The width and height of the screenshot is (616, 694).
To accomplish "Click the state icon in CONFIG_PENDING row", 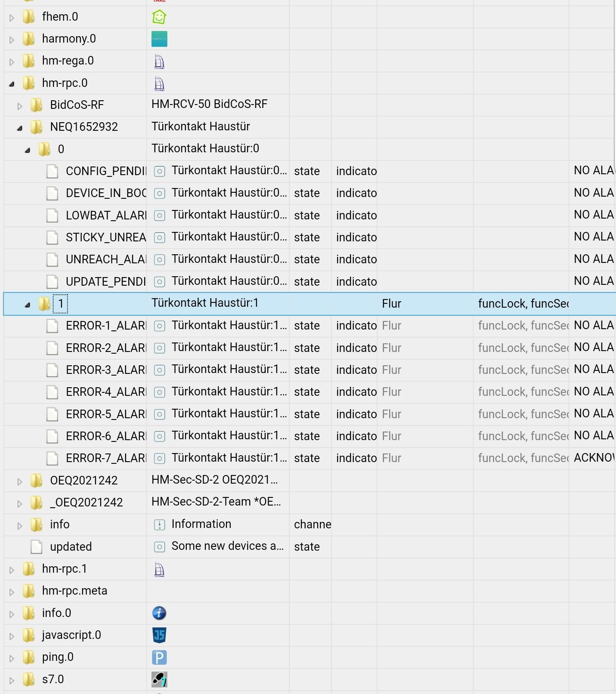I will tap(159, 171).
